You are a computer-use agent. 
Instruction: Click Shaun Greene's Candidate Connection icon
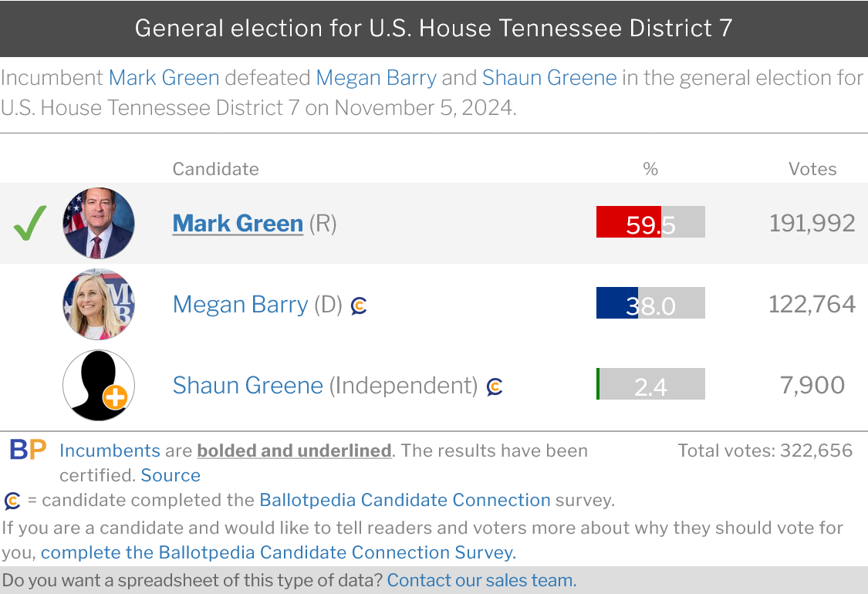495,386
